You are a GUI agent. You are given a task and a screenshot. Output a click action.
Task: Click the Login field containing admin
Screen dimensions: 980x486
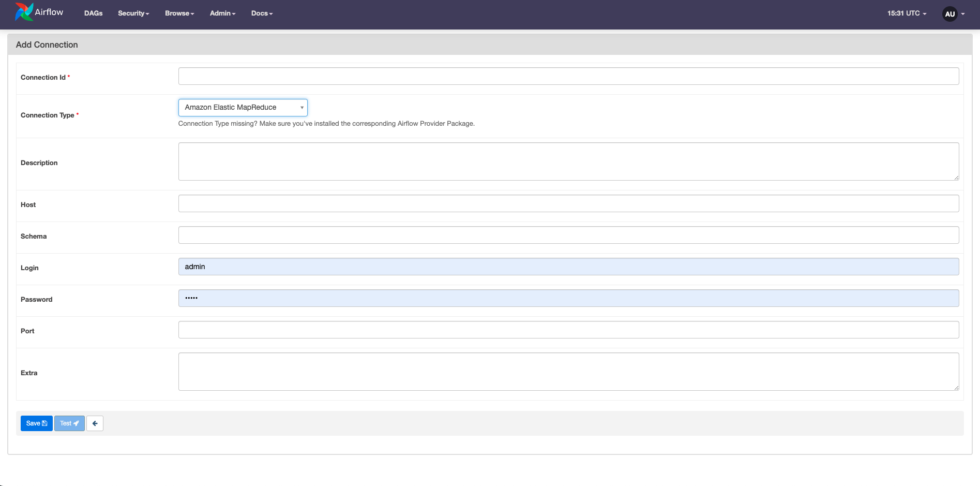click(568, 267)
